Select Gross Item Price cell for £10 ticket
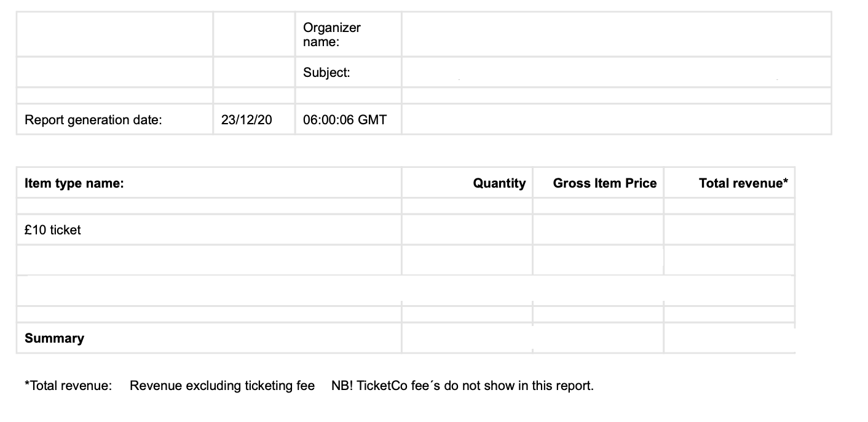 pyautogui.click(x=598, y=229)
